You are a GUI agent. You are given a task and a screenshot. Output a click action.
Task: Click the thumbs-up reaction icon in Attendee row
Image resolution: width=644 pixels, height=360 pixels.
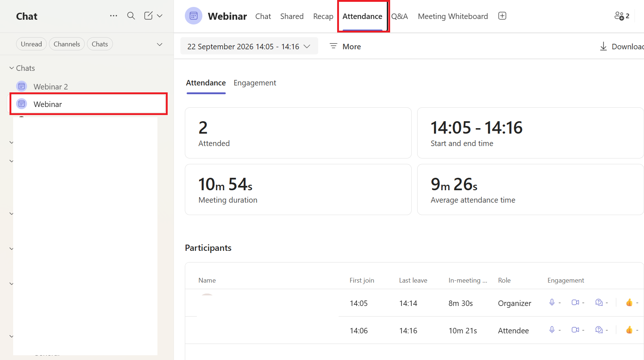coord(629,330)
